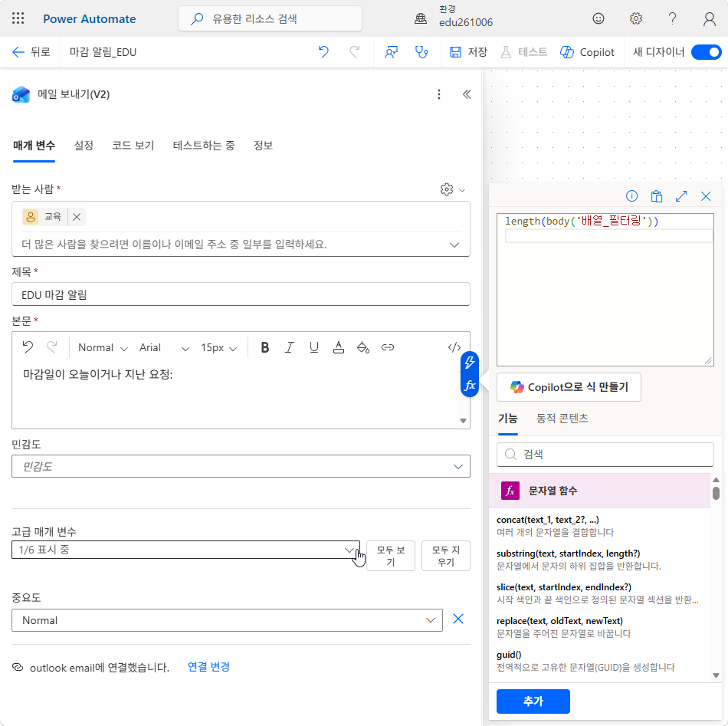The width and height of the screenshot is (728, 726).
Task: Toggle the HTML code view icon
Action: click(454, 347)
